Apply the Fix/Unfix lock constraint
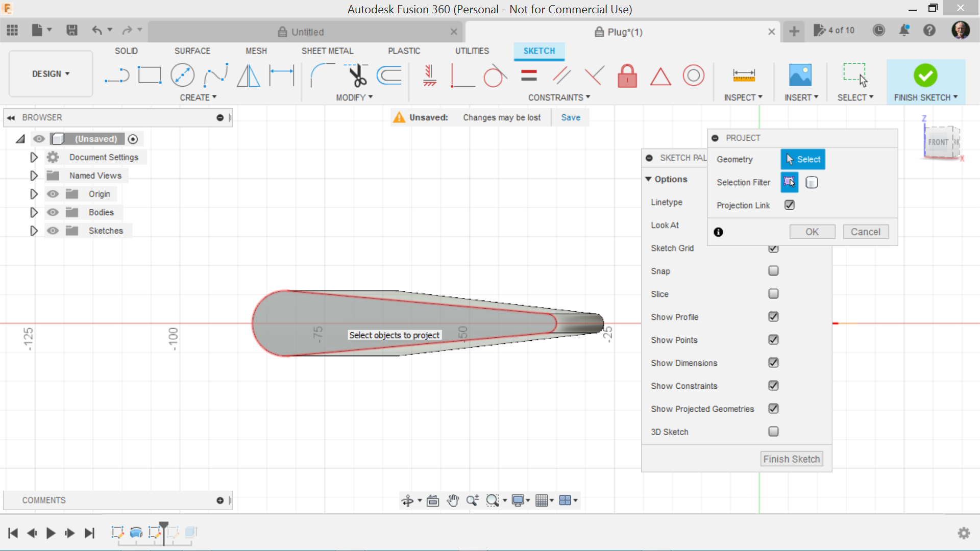Viewport: 980px width, 551px height. (627, 76)
